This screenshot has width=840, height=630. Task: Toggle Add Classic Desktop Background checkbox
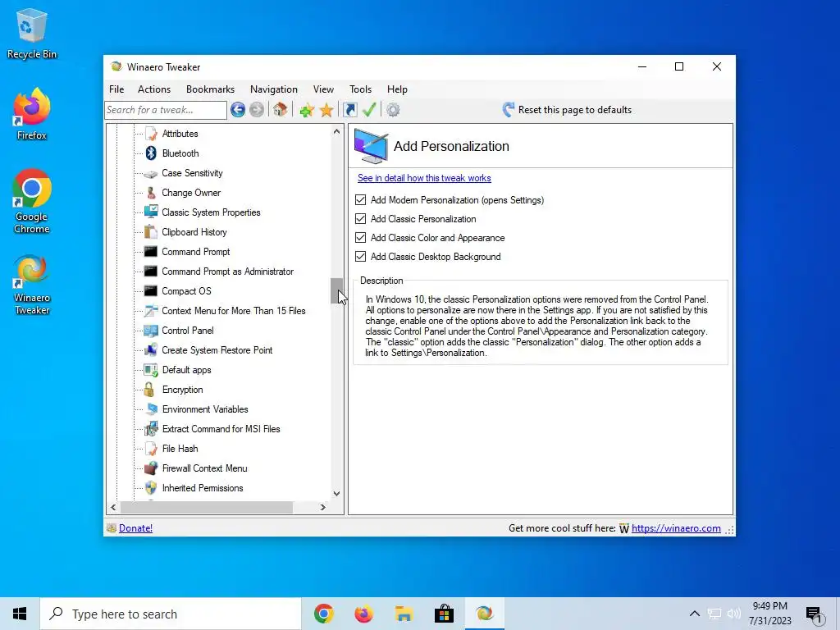point(361,256)
